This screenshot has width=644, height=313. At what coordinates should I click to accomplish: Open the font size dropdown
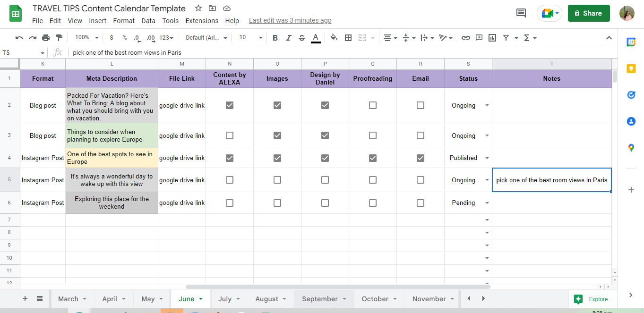260,38
